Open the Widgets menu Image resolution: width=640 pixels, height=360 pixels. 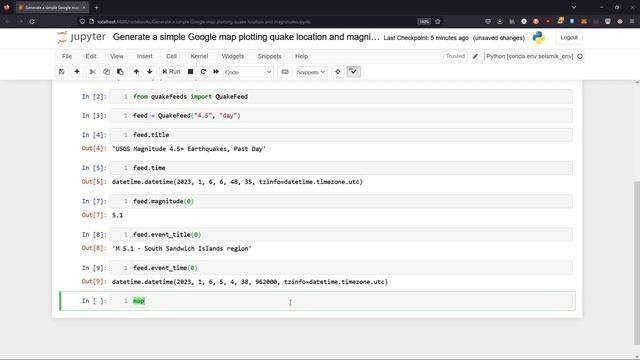tap(233, 56)
